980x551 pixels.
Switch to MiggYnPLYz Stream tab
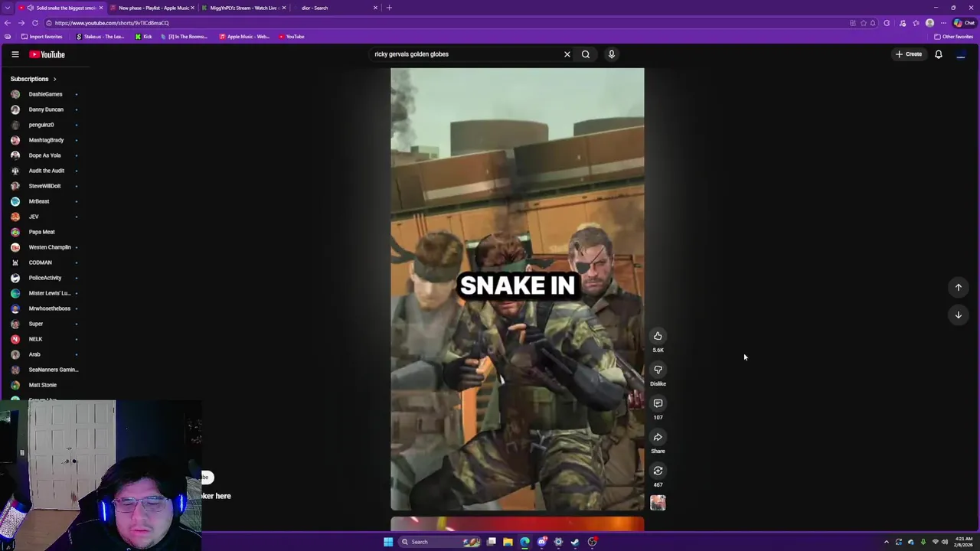(243, 8)
